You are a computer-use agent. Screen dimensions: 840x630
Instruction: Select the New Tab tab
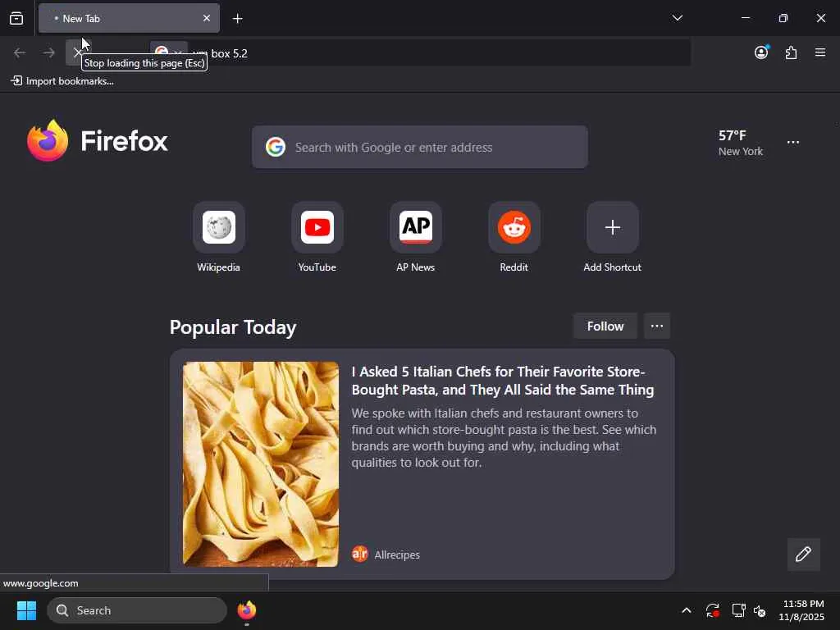pyautogui.click(x=129, y=18)
